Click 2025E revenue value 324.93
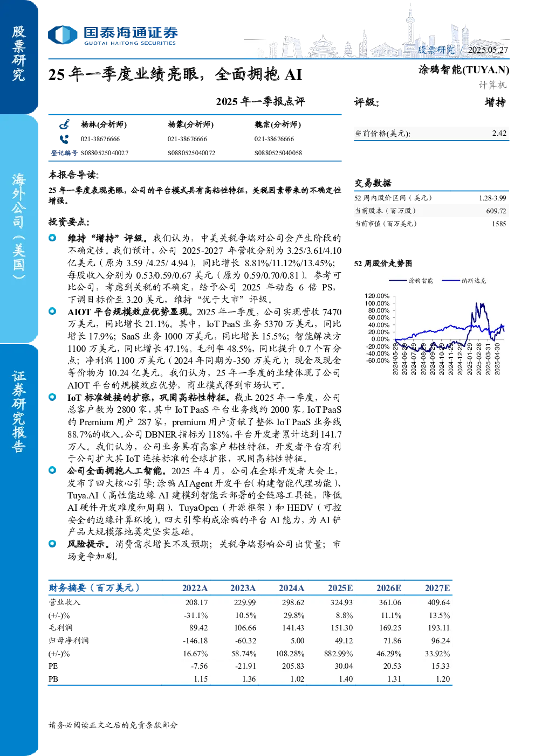Viewport: 535px width, 756px height. tap(341, 602)
